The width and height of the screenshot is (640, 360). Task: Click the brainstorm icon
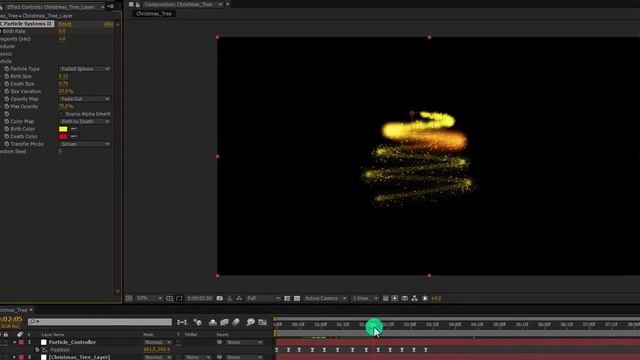coord(251,322)
